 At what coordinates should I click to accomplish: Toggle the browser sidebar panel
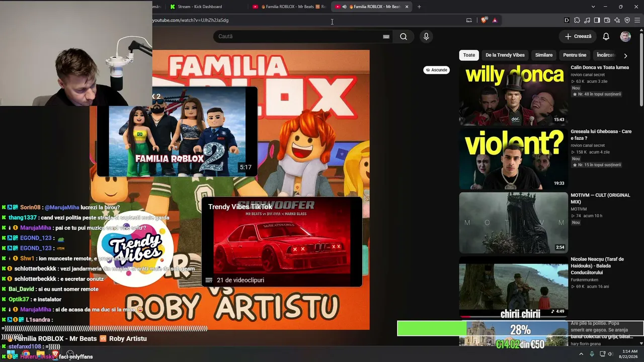click(597, 20)
